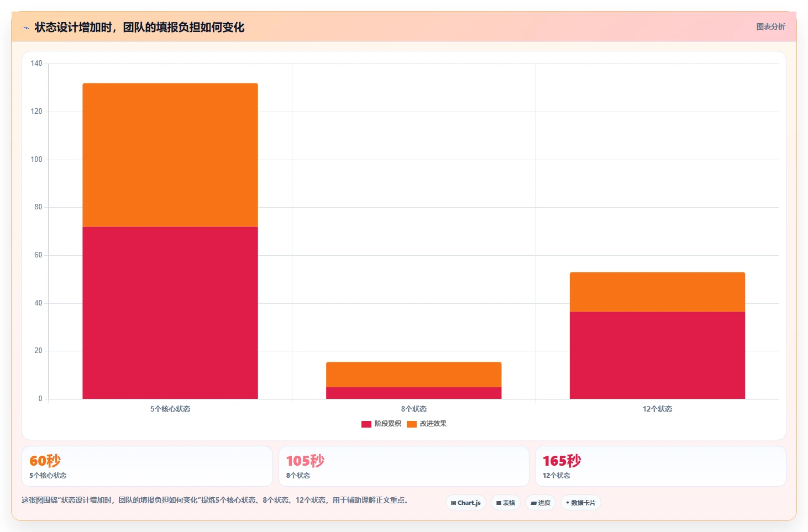Click the orange segment of 12个状态 bar

657,292
